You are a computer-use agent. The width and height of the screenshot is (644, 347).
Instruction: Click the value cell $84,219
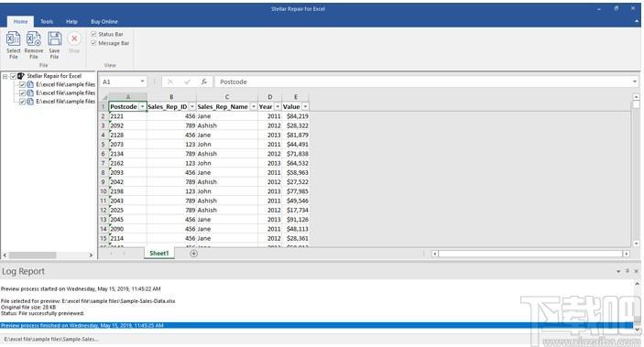coord(295,116)
